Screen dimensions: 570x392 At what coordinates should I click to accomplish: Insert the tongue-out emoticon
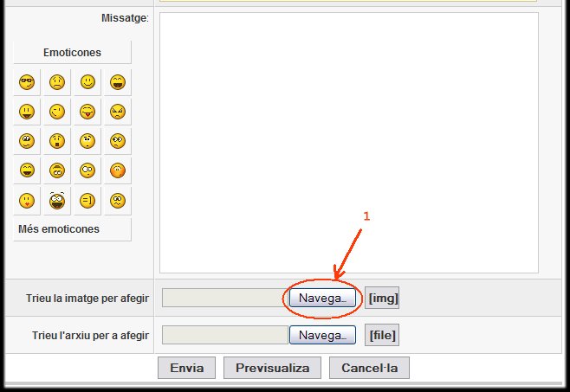point(87,112)
